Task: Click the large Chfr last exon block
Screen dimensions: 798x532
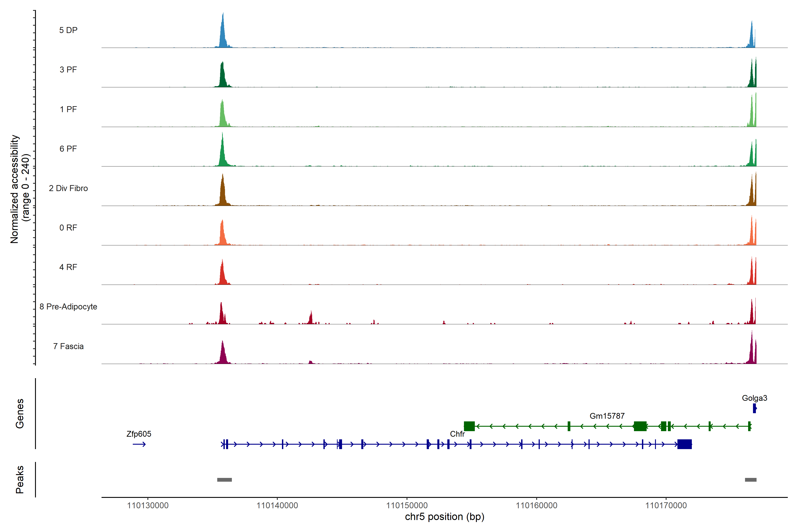Action: tap(684, 444)
